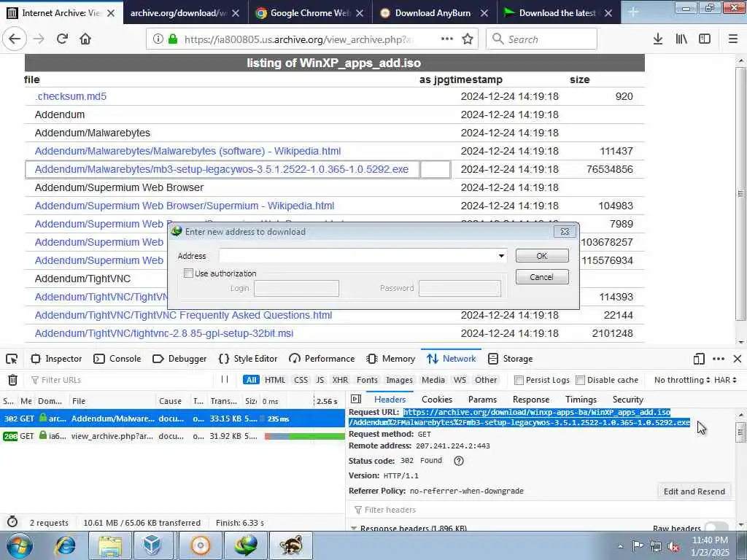This screenshot has height=560, width=747.
Task: Open devtools three-dot options menu
Action: click(719, 359)
